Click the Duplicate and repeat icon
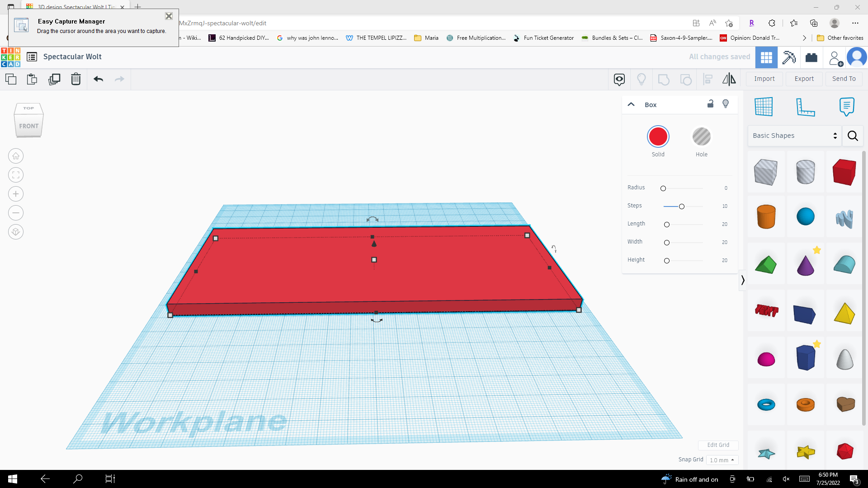This screenshot has height=488, width=868. (54, 79)
